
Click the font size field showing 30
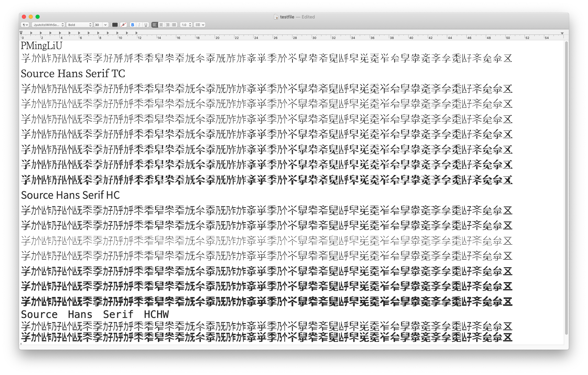(x=98, y=25)
